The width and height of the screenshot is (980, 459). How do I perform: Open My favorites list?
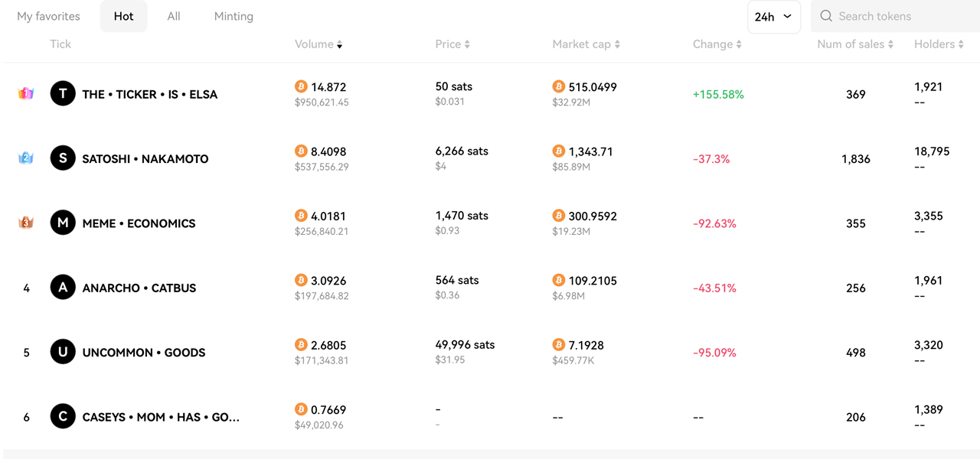pos(48,15)
